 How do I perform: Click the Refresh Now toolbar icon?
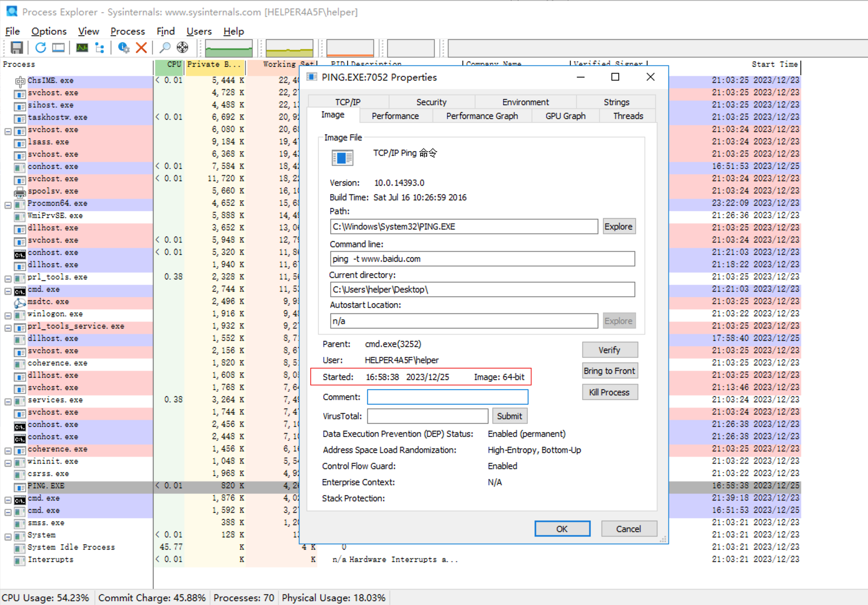pyautogui.click(x=40, y=48)
